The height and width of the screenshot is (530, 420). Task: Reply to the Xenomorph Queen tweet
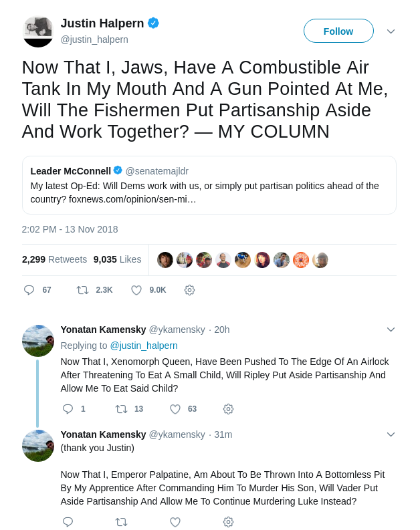click(x=68, y=409)
